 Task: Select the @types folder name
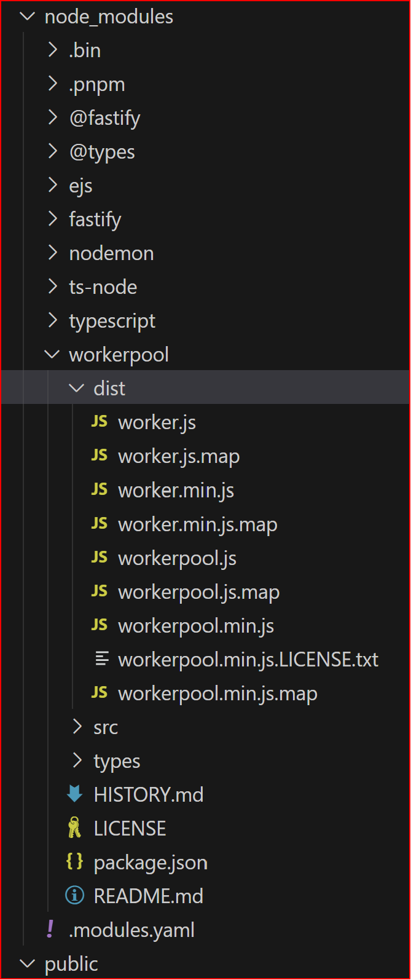coord(102,152)
